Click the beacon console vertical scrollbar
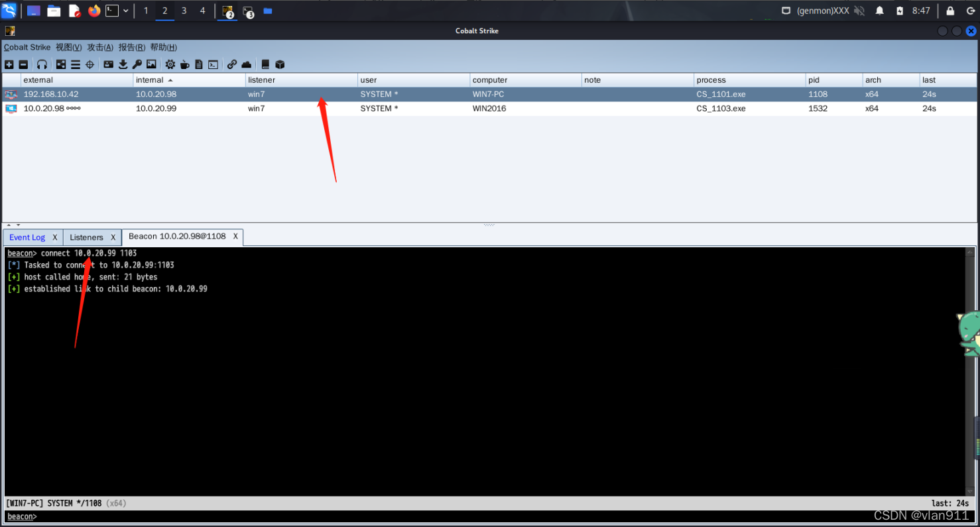Viewport: 980px width, 527px height. click(970, 371)
